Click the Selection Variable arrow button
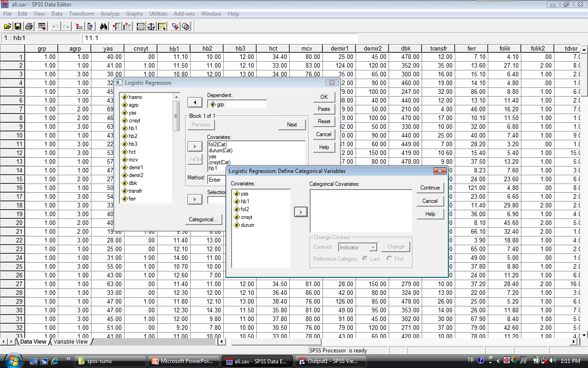The image size is (588, 368). [195, 199]
